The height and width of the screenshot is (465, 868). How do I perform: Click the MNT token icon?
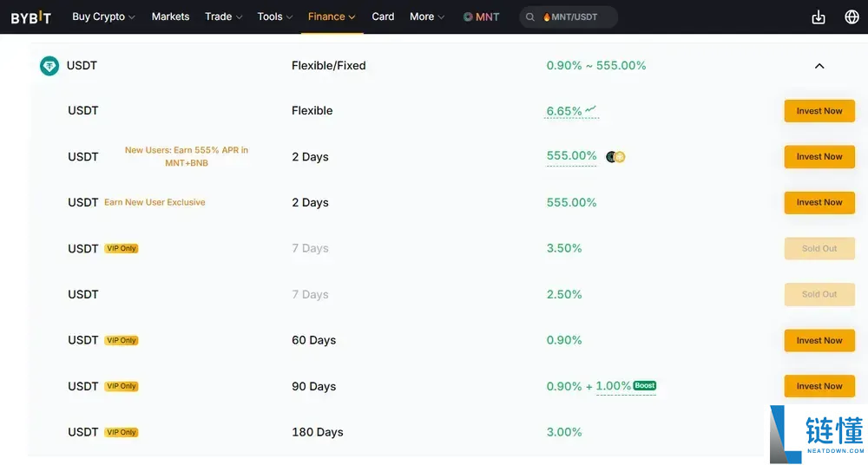tap(468, 17)
